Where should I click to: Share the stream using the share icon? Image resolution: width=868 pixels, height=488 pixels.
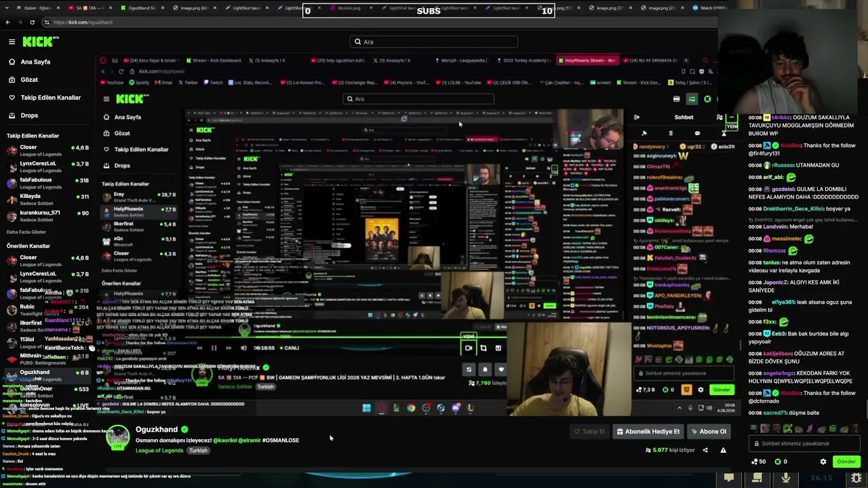coord(705,450)
